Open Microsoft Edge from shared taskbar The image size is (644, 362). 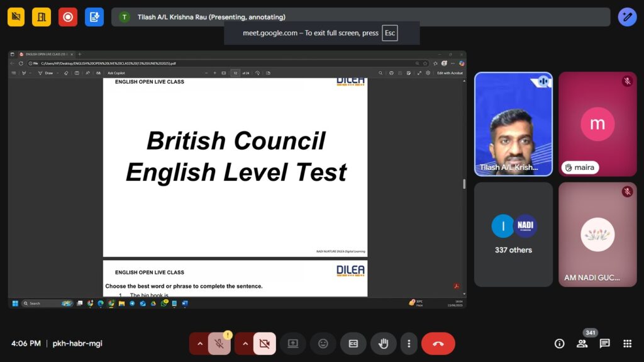pos(101,303)
